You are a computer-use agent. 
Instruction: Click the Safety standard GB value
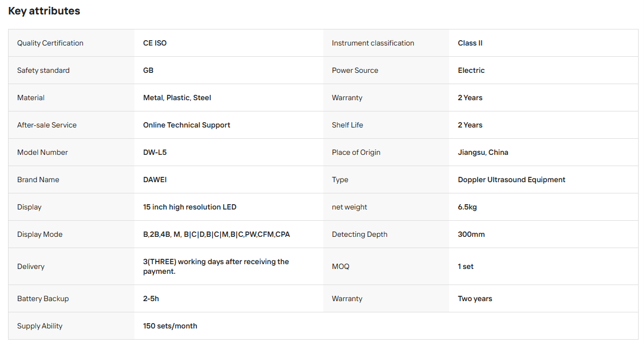tap(148, 70)
